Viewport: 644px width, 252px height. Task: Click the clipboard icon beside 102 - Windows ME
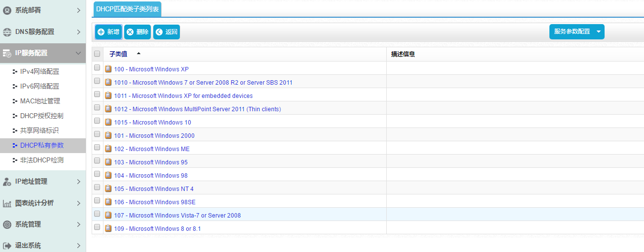click(x=108, y=149)
